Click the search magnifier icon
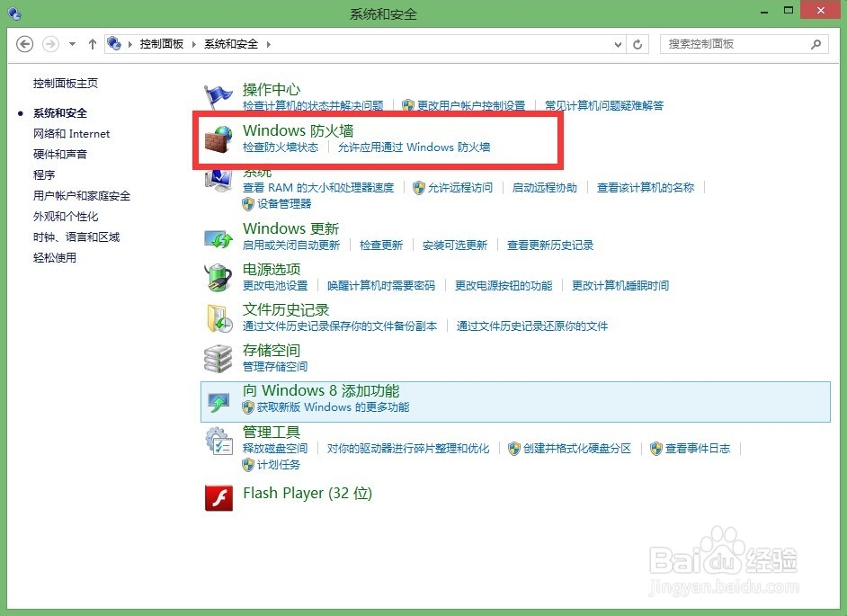847x616 pixels. [816, 44]
